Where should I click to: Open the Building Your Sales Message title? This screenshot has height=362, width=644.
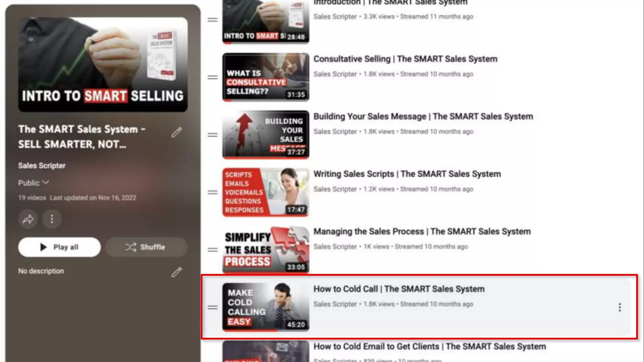click(x=423, y=117)
